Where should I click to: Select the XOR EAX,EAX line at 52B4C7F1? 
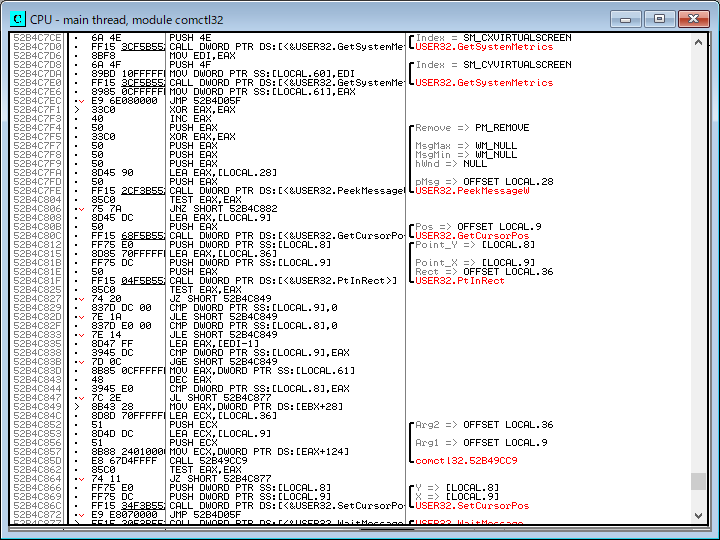(202, 110)
